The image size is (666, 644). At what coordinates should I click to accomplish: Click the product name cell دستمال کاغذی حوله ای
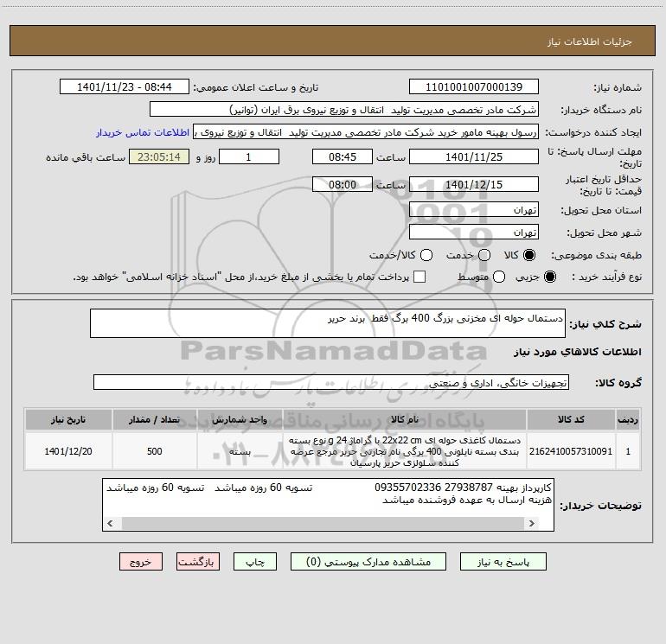(x=405, y=451)
